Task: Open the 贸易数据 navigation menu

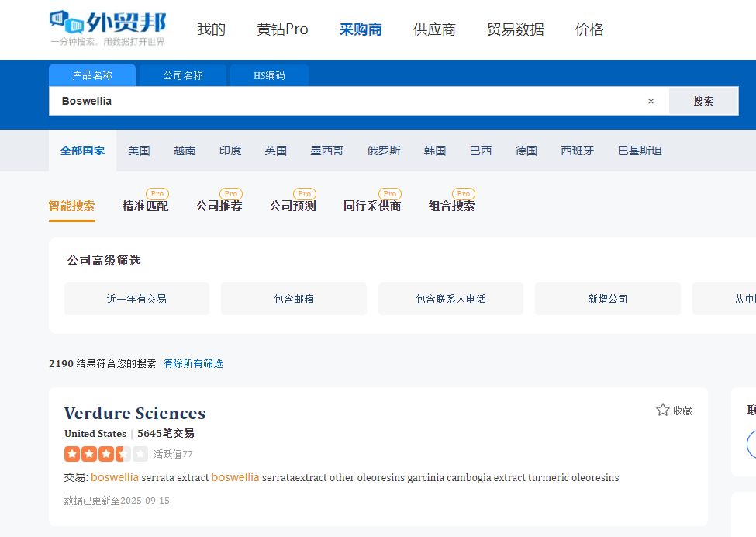Action: (515, 29)
